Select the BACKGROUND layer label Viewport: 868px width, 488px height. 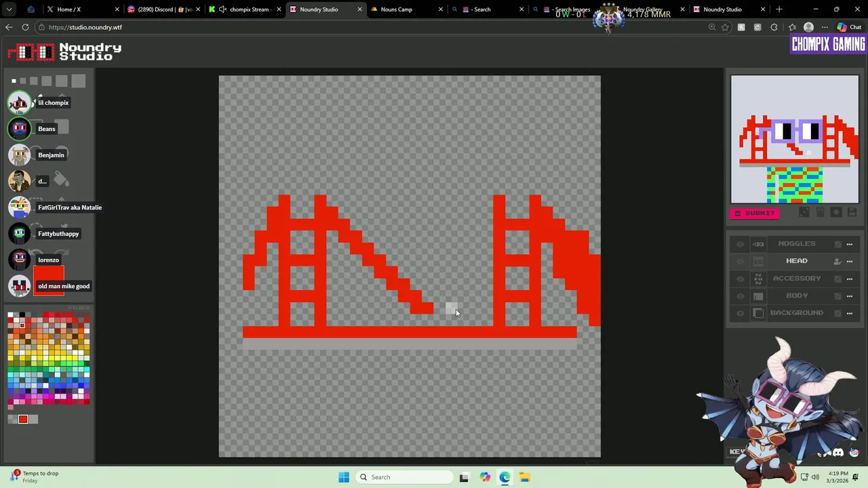(797, 313)
